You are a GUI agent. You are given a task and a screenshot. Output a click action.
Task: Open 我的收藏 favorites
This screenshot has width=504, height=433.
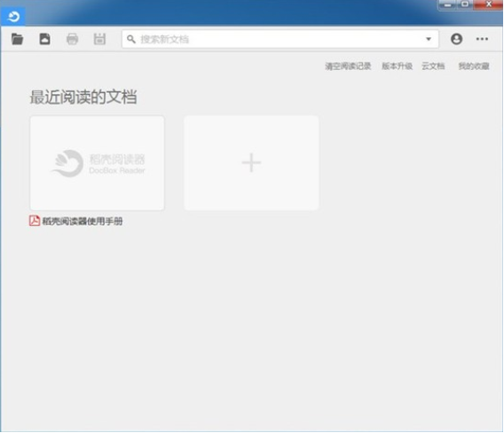(474, 67)
